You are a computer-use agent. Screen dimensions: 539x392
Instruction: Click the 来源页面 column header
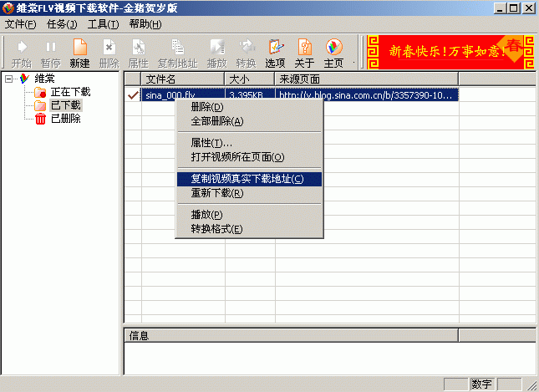366,79
